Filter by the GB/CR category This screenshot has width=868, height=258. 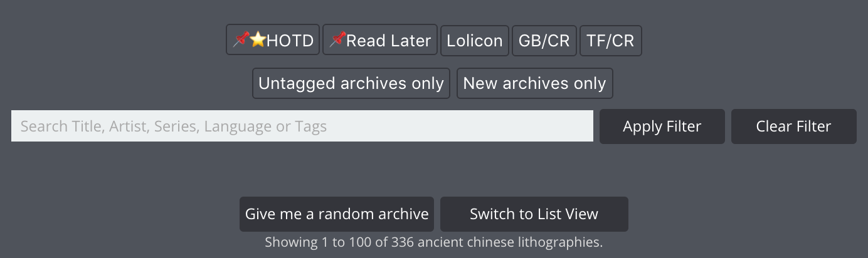544,40
